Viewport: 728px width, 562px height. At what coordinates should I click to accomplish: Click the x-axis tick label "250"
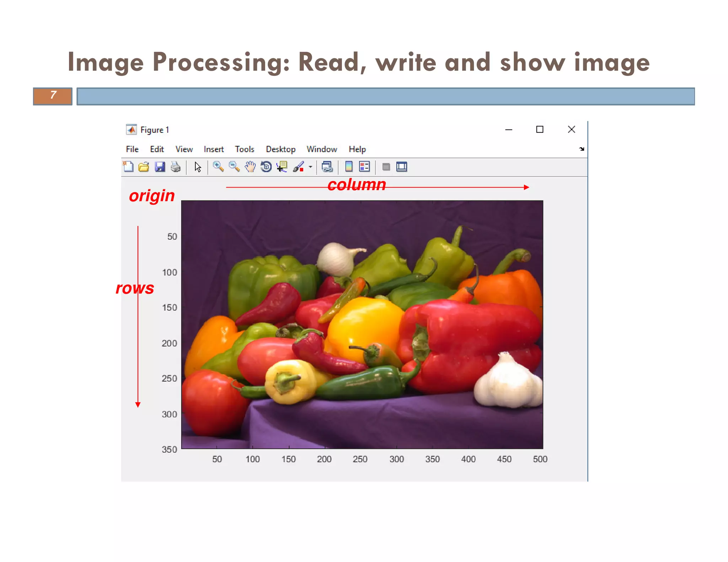coord(360,459)
